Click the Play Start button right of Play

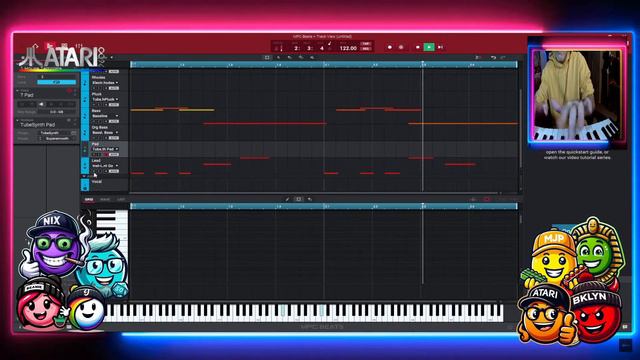tap(440, 47)
